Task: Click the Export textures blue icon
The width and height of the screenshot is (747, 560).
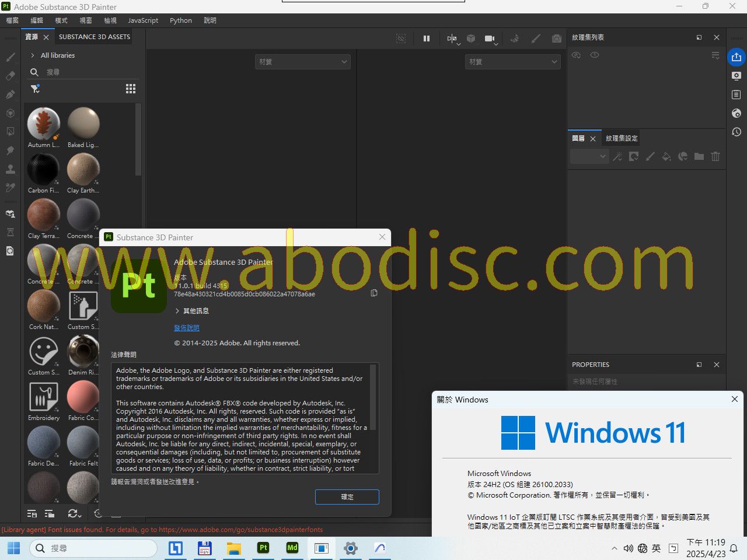Action: coord(736,57)
